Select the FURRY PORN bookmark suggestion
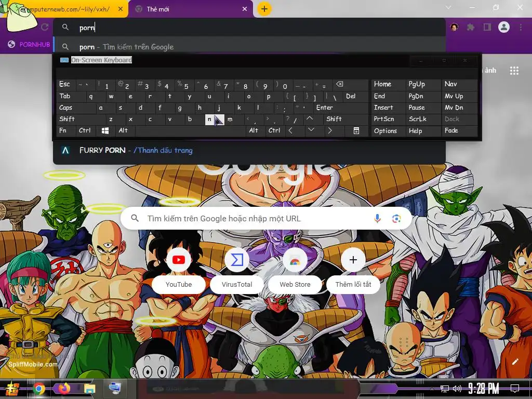Screen dimensions: 532x399 (249, 150)
